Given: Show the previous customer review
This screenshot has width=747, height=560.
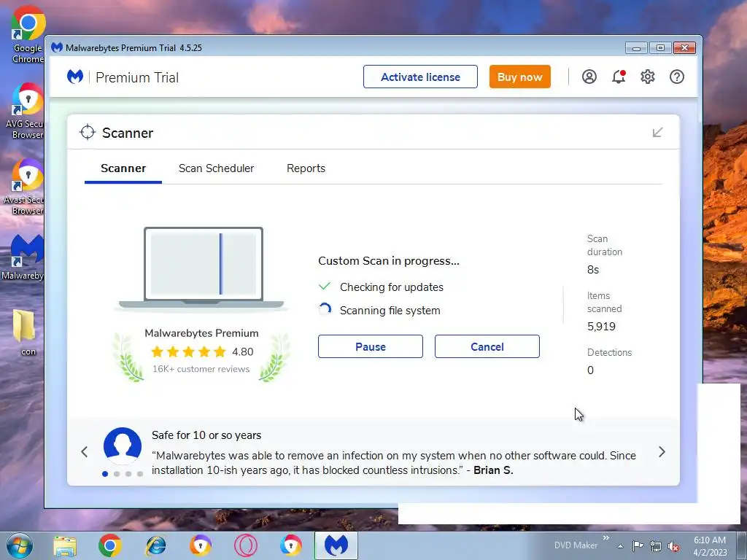Looking at the screenshot, I should [85, 452].
